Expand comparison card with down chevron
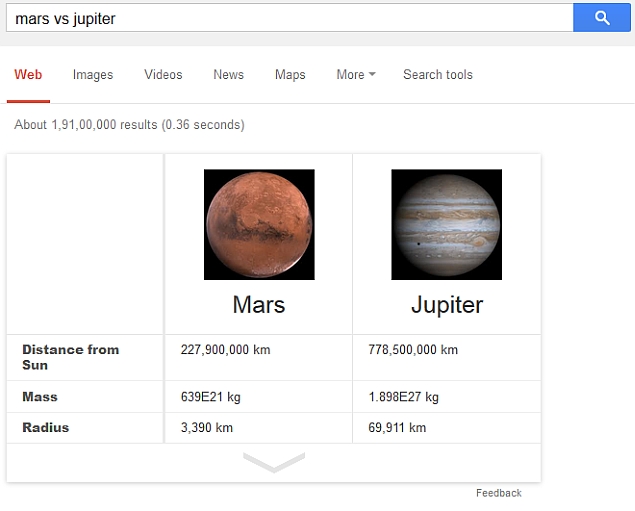Screen dimensions: 635x511 (x=274, y=462)
